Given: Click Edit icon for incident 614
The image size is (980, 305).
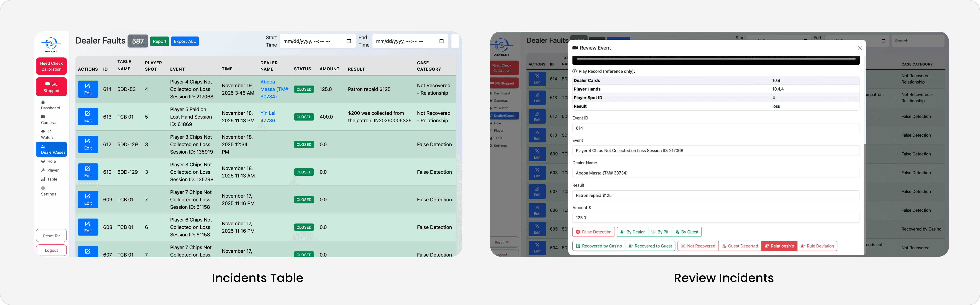Looking at the screenshot, I should pos(88,89).
